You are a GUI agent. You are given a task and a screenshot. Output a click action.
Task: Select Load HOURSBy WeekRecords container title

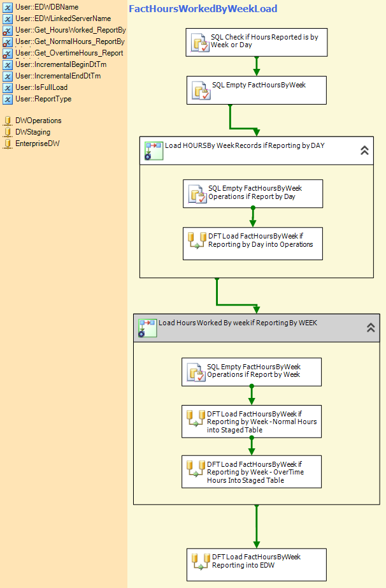(x=245, y=145)
